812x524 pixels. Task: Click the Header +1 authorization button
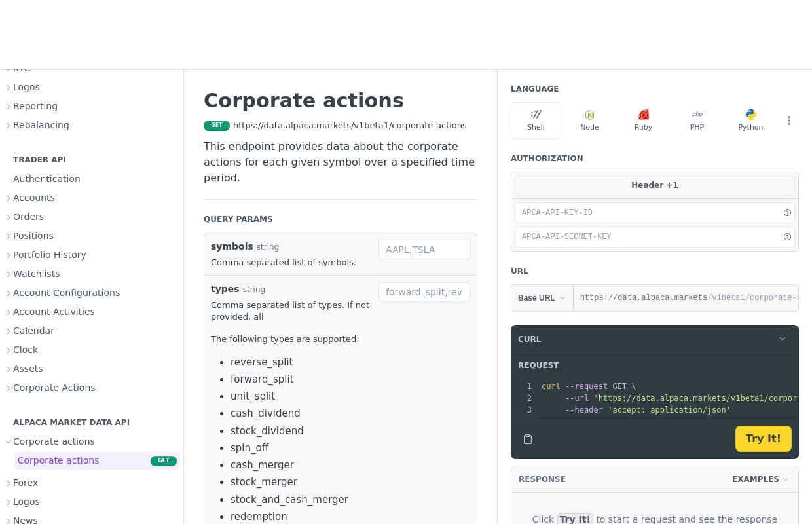(655, 185)
